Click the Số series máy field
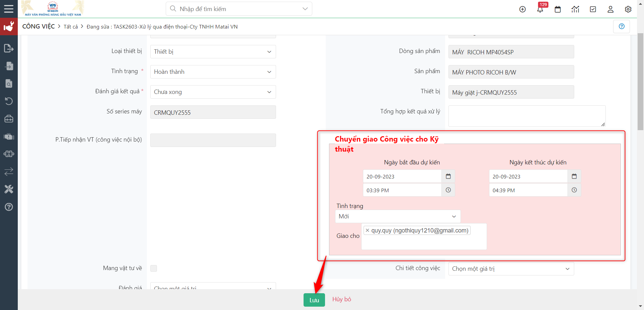The image size is (644, 310). coord(213,112)
